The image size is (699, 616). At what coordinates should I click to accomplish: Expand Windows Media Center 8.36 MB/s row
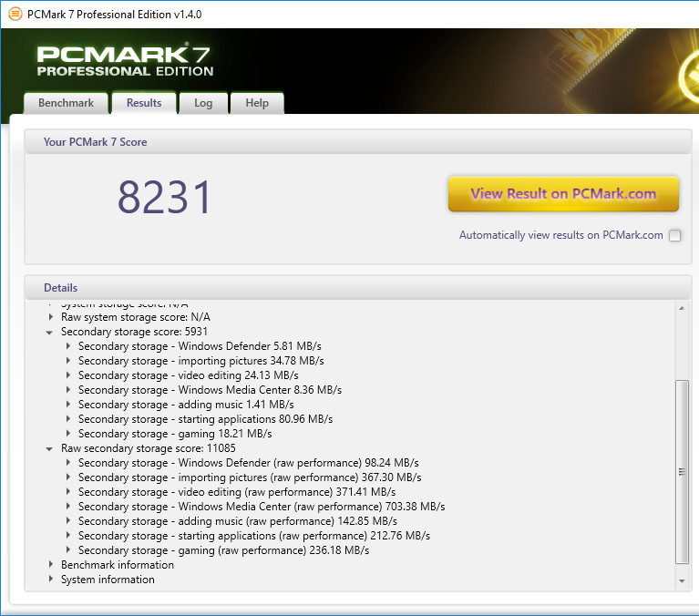[68, 390]
